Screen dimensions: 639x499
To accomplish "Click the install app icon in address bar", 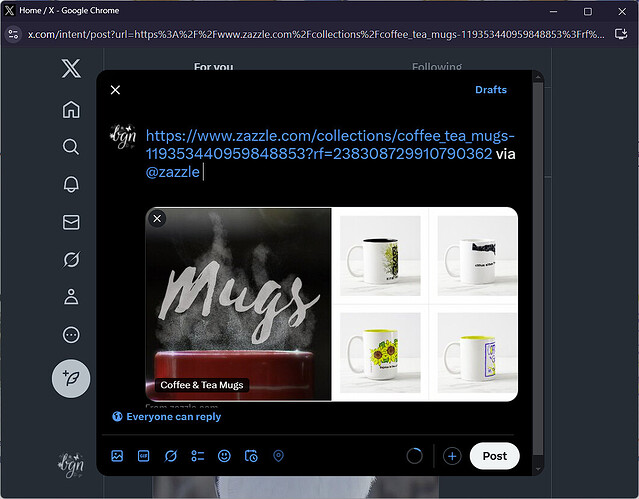I will tap(621, 34).
